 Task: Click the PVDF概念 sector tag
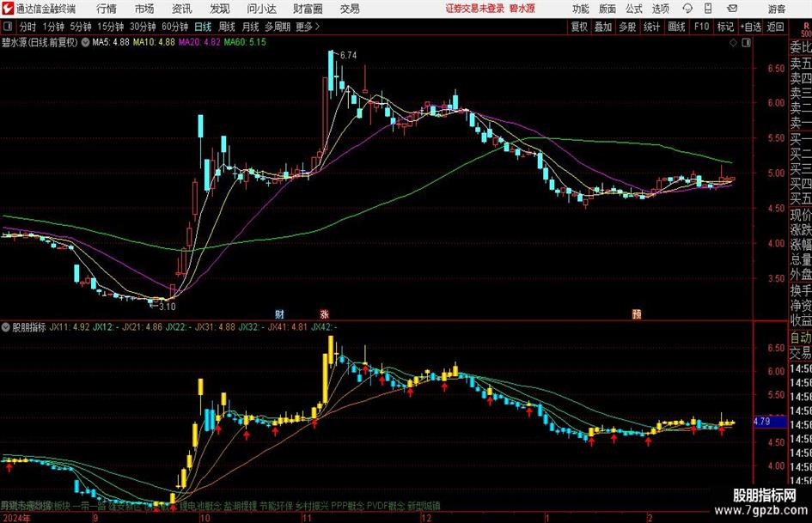coord(385,506)
